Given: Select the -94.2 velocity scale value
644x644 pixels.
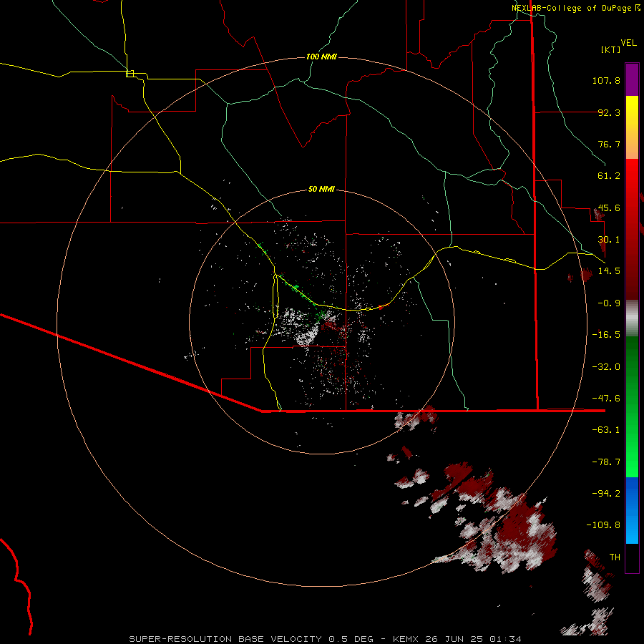Looking at the screenshot, I should [x=606, y=494].
